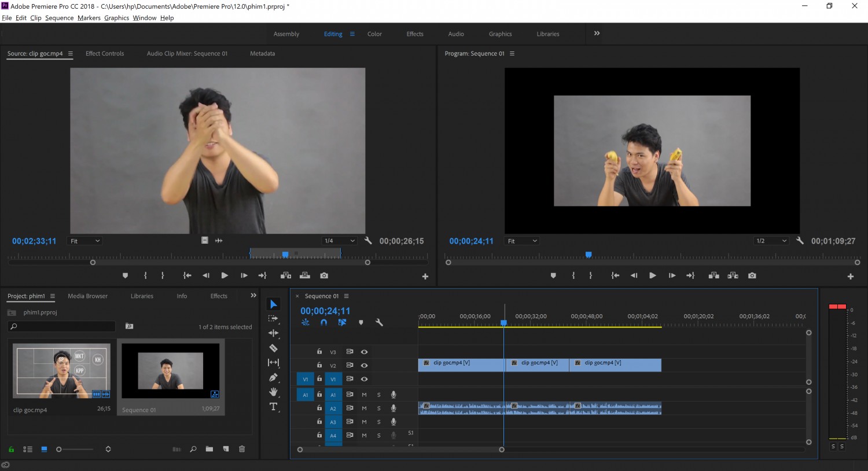Select clip goc.mp4 thumbnail in Project panel
The image size is (868, 471).
coord(62,371)
